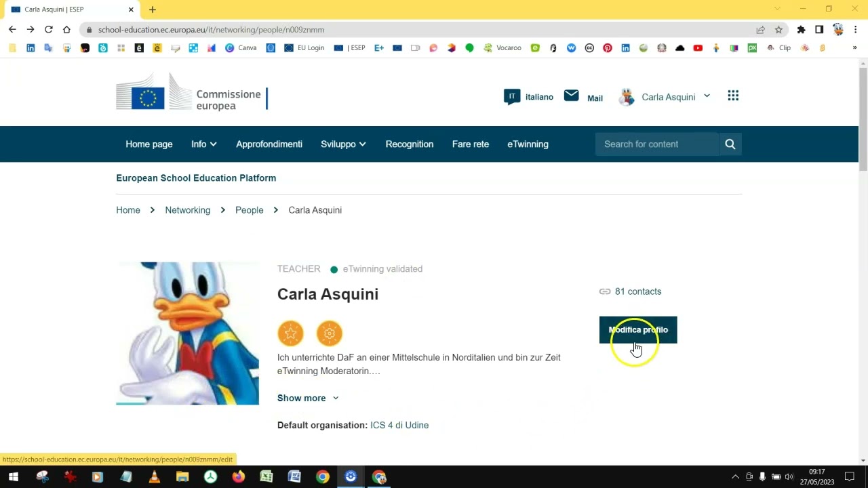Open Carla Asquini account dropdown

point(665,97)
